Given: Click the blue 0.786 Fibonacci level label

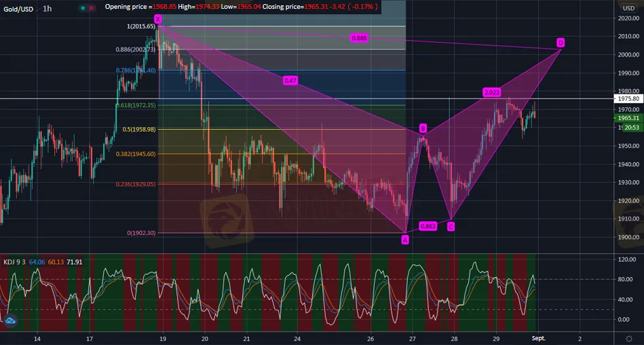Looking at the screenshot, I should pos(136,71).
